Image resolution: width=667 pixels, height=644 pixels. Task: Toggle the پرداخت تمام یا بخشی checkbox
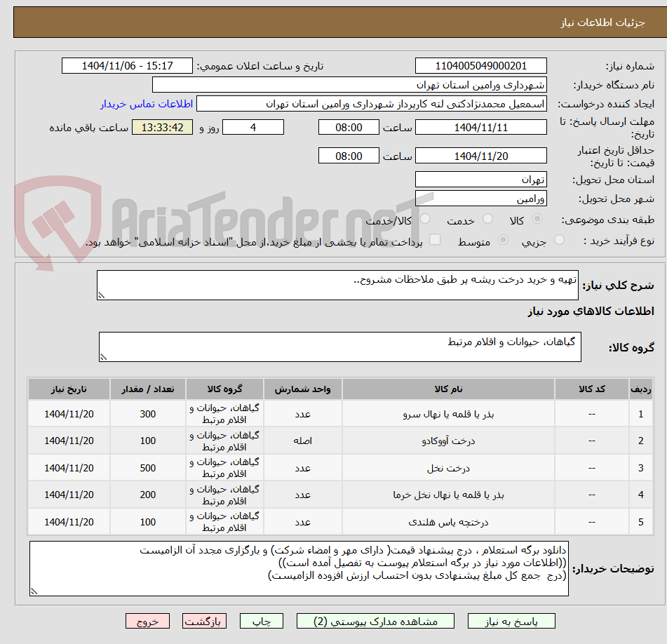(435, 239)
